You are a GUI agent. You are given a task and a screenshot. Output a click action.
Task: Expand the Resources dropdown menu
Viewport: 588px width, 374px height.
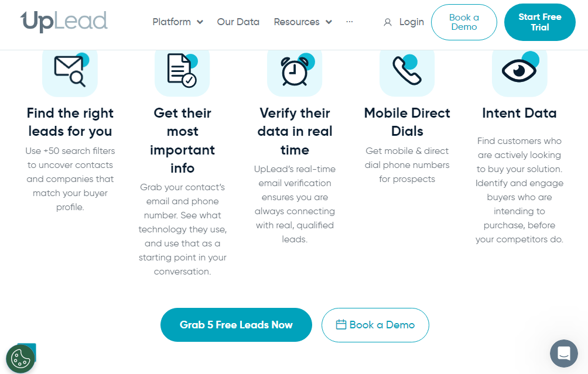pos(303,22)
